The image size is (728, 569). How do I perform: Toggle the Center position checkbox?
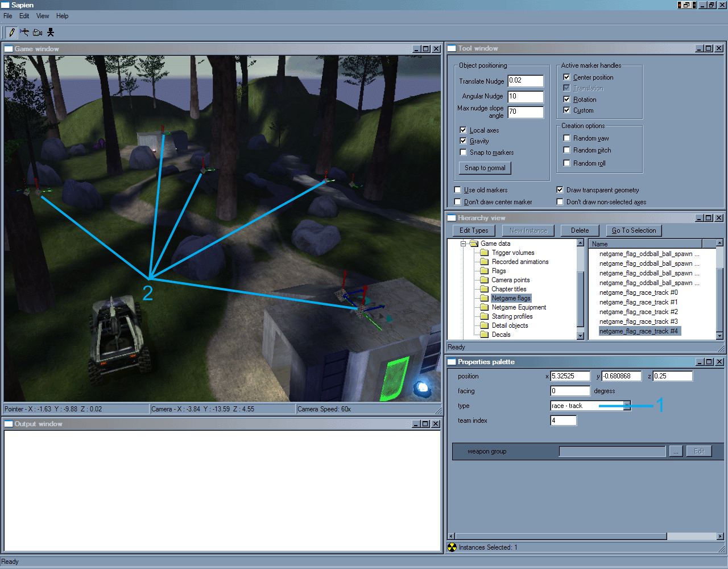tap(566, 77)
